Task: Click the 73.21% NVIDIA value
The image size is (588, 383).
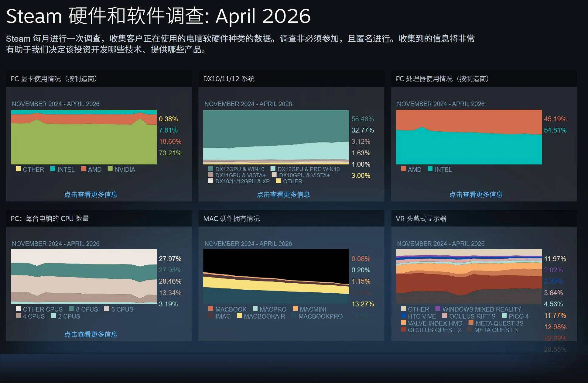Action: click(x=170, y=153)
